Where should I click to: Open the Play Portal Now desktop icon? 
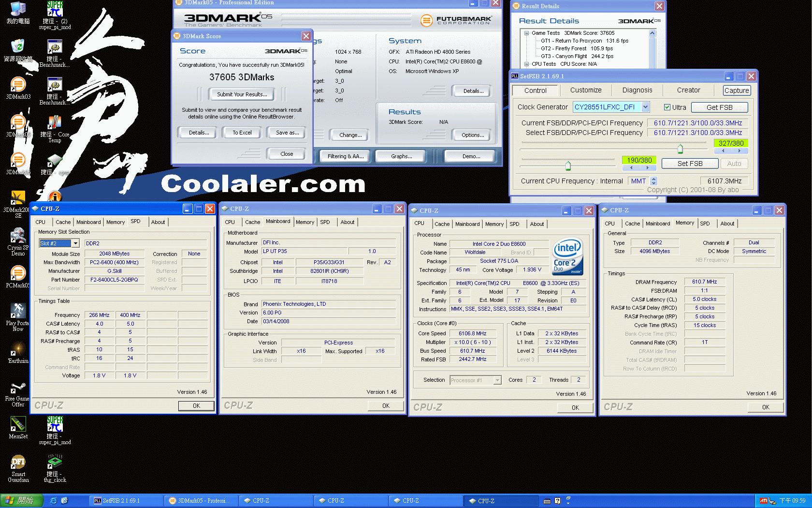[18, 317]
